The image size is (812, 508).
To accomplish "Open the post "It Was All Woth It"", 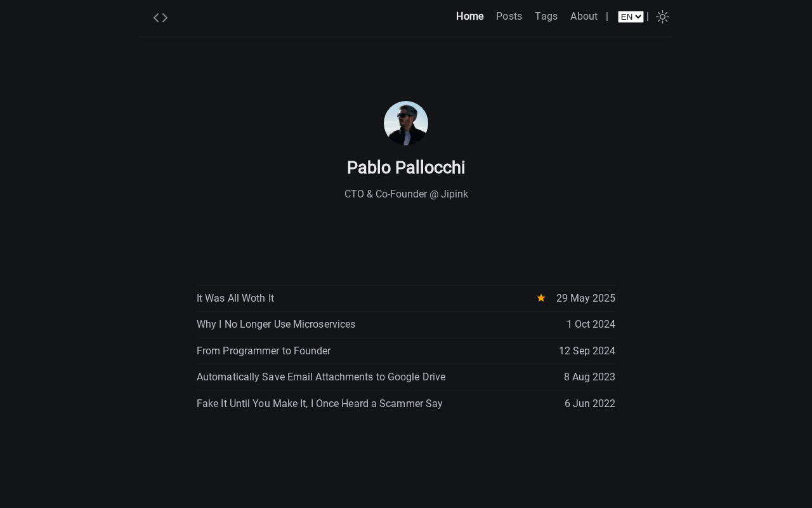I will tap(235, 298).
